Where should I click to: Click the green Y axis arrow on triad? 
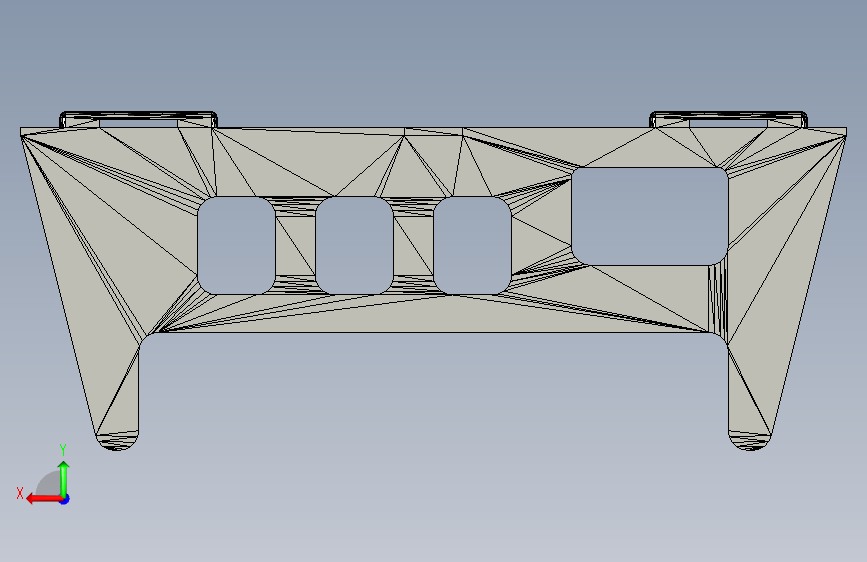[x=64, y=479]
